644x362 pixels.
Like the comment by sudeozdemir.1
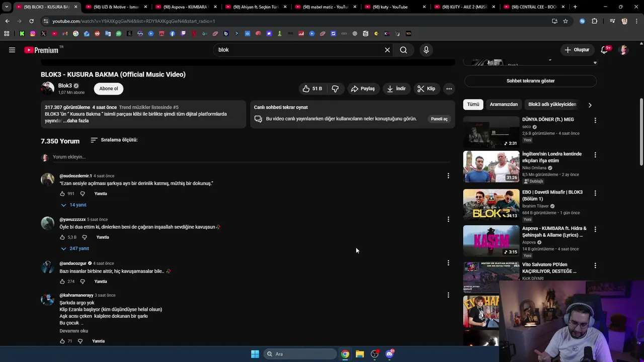62,194
